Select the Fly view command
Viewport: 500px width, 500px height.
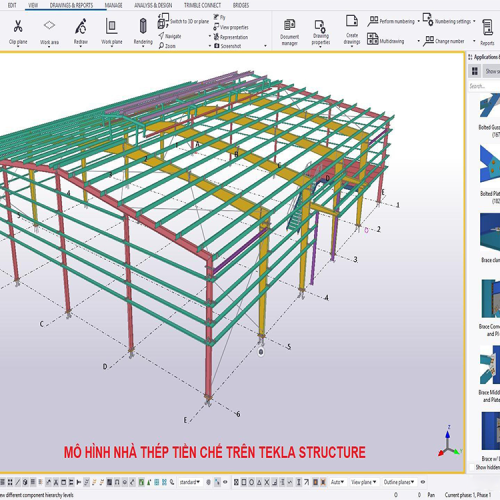[219, 17]
